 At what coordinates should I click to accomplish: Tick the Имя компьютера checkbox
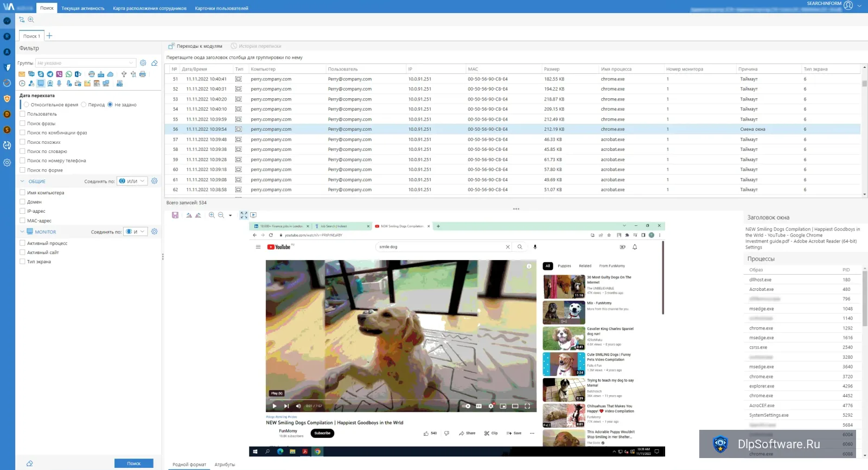tap(22, 193)
